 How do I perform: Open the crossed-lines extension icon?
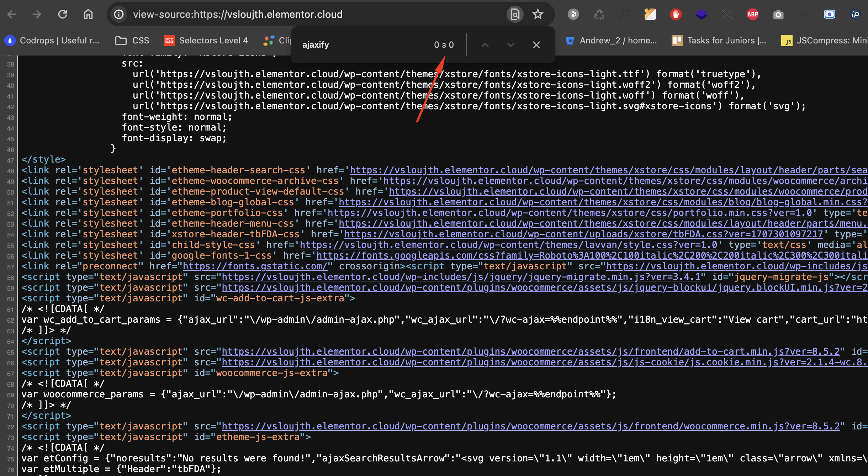tap(727, 14)
